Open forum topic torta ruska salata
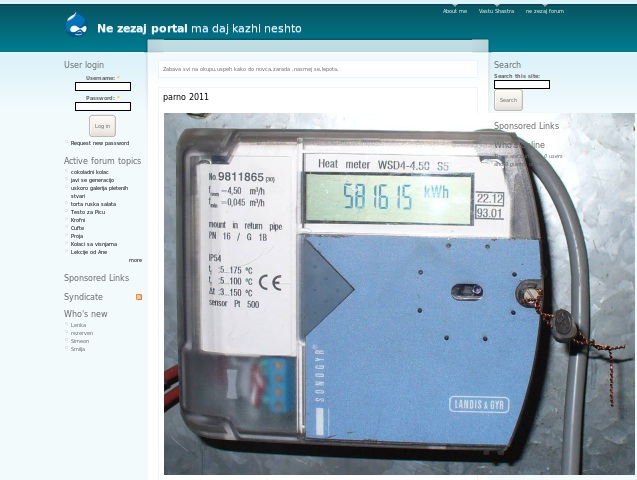 pos(93,204)
